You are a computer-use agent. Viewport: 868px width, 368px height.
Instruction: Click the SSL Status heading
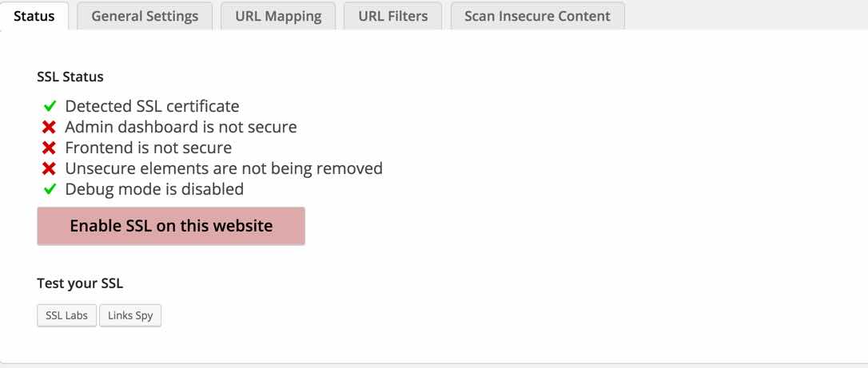pyautogui.click(x=70, y=77)
